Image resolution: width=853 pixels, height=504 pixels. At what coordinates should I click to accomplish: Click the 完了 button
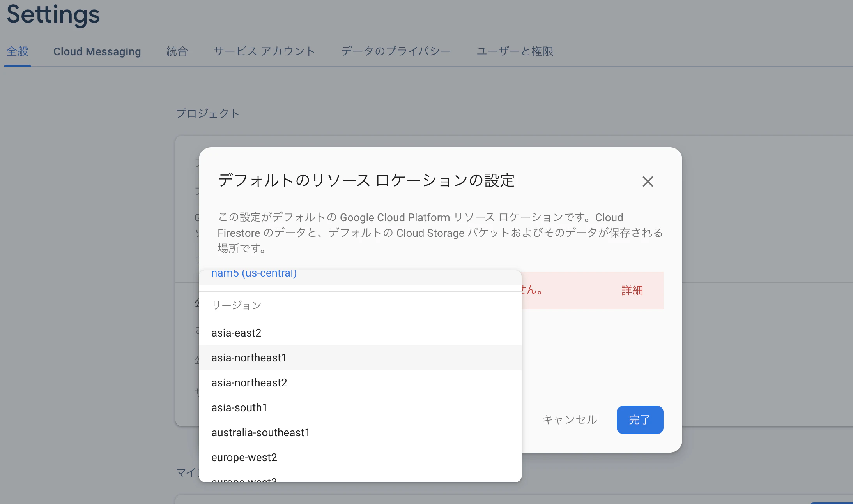tap(640, 419)
